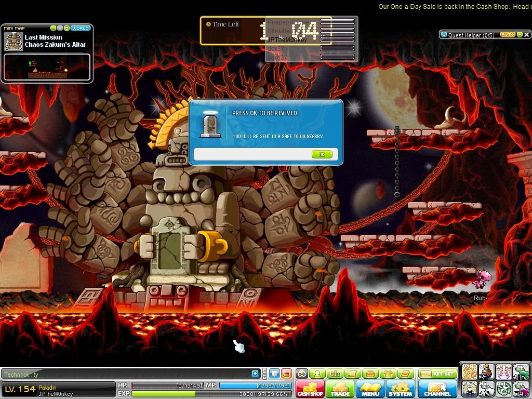
Task: Click the 'Chaos Zakum's Altar' map name
Action: (55, 45)
